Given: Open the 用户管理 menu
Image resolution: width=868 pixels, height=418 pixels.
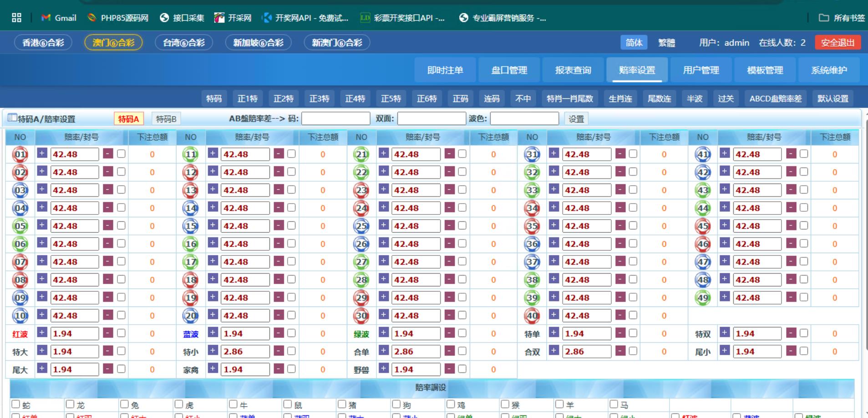Looking at the screenshot, I should pos(701,70).
